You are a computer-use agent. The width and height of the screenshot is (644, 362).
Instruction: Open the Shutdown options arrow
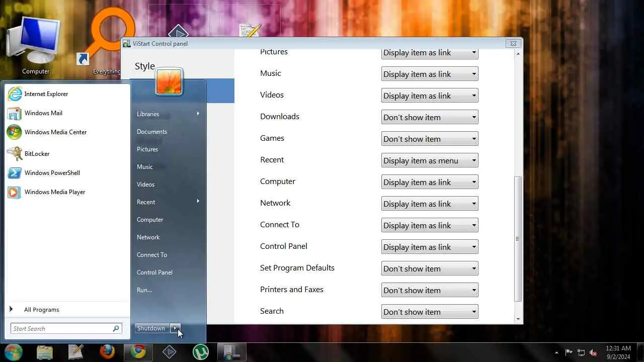coord(175,328)
